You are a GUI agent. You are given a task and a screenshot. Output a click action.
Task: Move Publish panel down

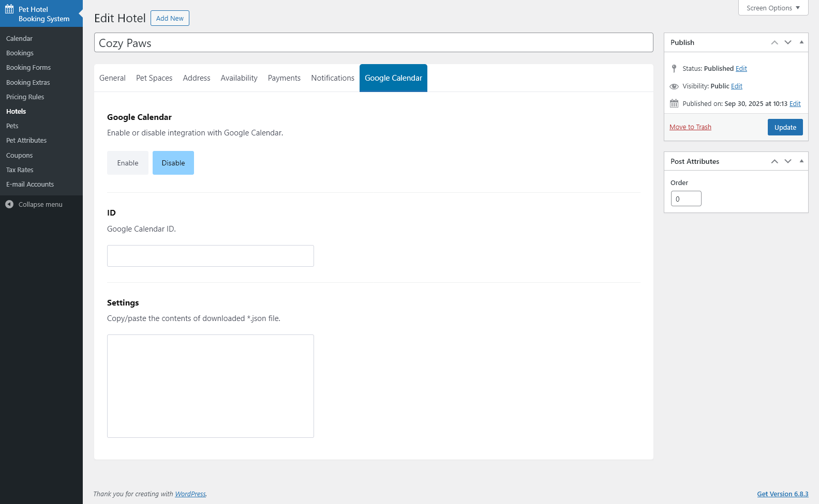pyautogui.click(x=788, y=42)
